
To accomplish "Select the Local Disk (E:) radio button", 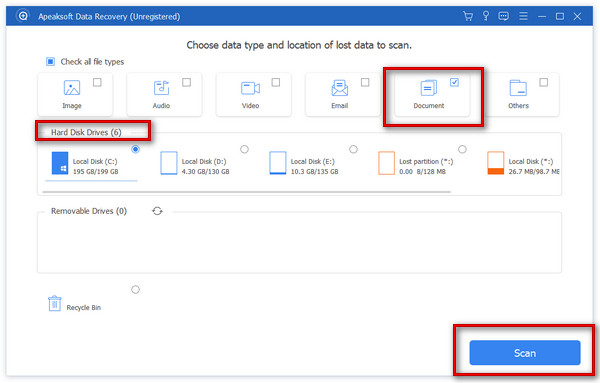I will [353, 149].
